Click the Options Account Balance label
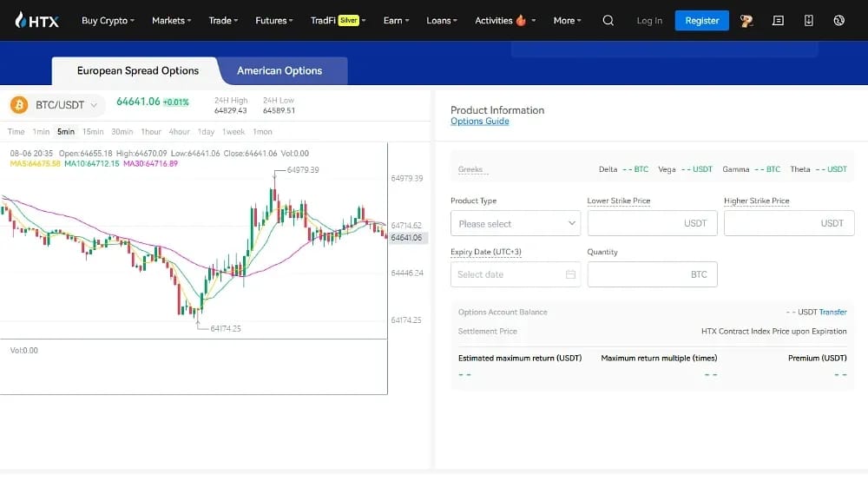This screenshot has height=481, width=868. [503, 313]
